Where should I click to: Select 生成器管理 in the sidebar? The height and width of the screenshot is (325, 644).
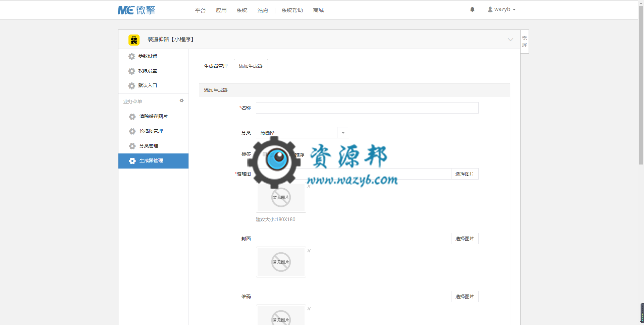(153, 161)
